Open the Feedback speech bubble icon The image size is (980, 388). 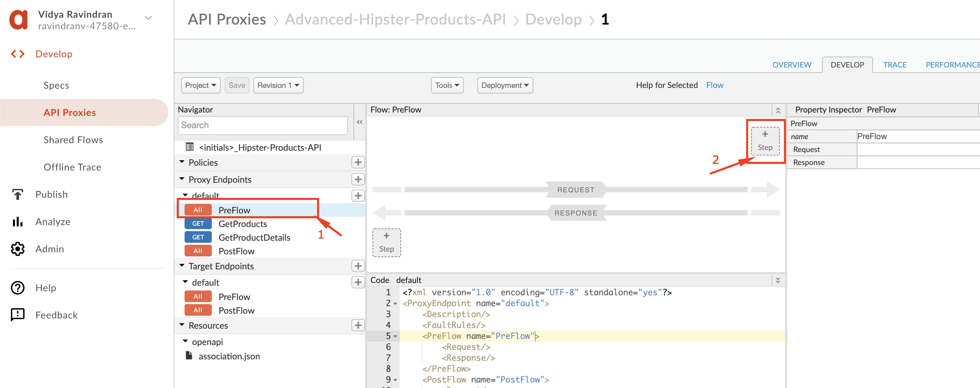pyautogui.click(x=17, y=315)
